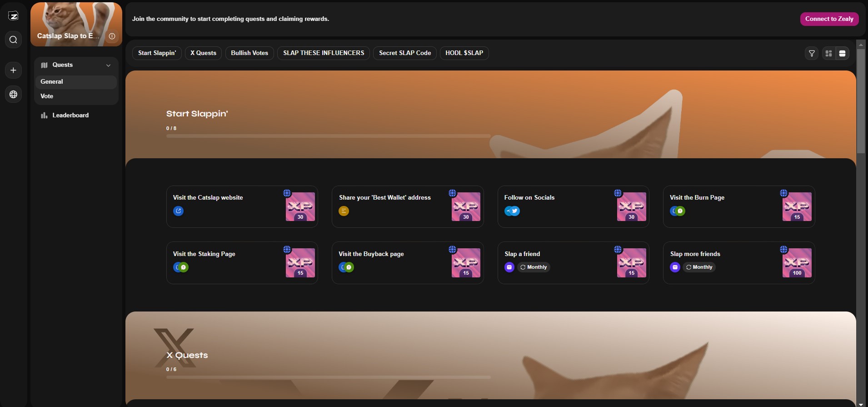Click task icons under Visit the Burn Page
This screenshot has width=868, height=407.
678,211
